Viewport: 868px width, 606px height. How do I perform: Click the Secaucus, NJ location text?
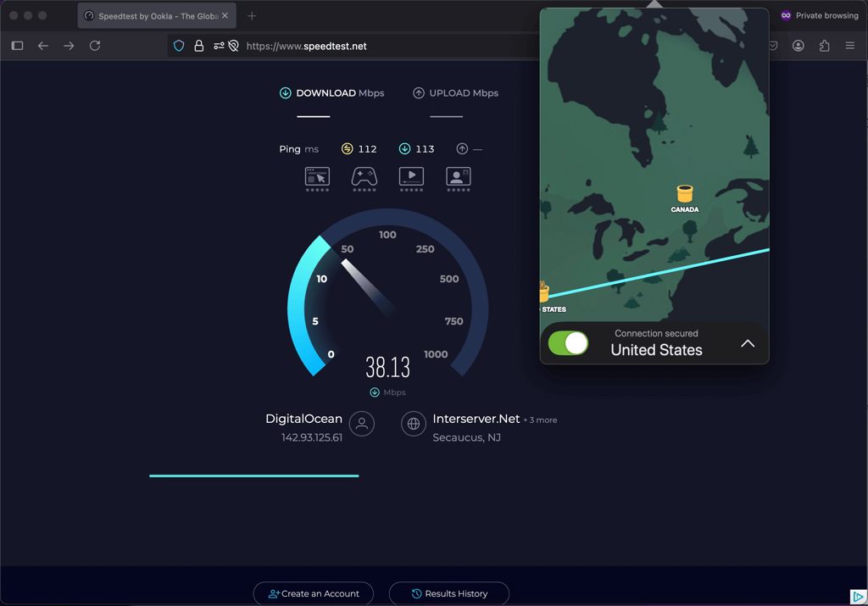click(x=467, y=437)
